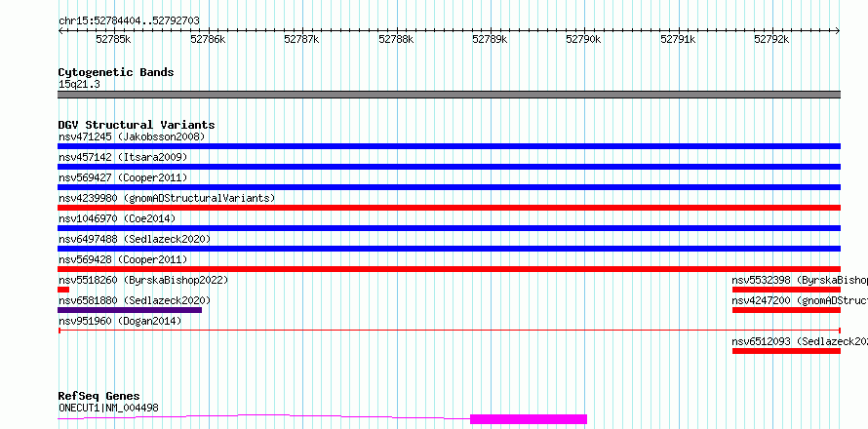This screenshot has height=429, width=868.
Task: Click the 52787k ruler tick label
Action: click(301, 39)
